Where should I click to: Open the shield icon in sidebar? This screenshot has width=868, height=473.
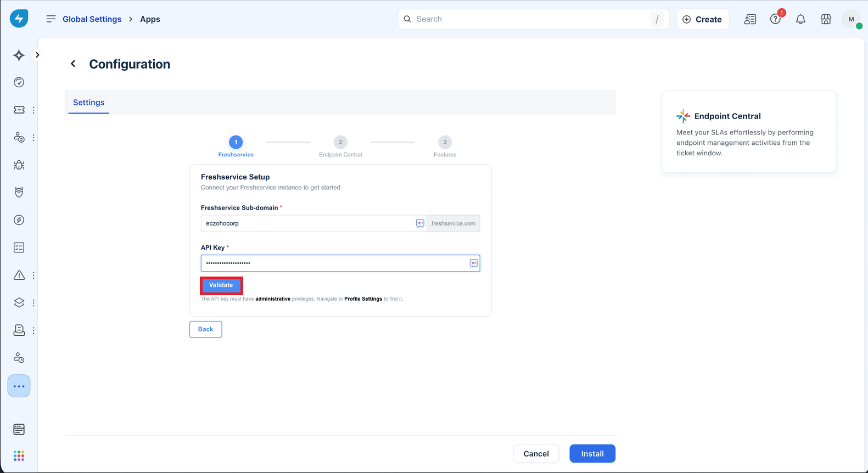pos(19,192)
